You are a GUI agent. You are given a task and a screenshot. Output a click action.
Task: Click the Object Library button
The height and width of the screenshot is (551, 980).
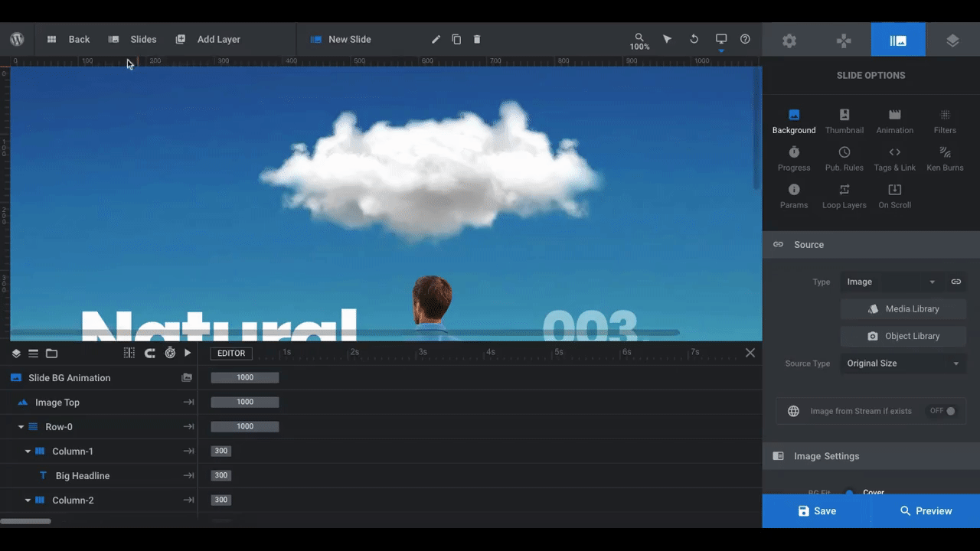click(903, 336)
